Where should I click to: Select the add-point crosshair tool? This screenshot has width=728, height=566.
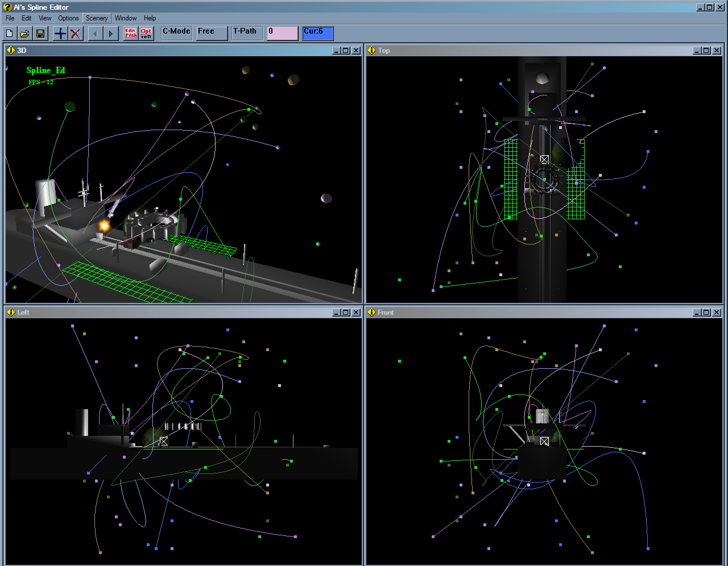[59, 33]
